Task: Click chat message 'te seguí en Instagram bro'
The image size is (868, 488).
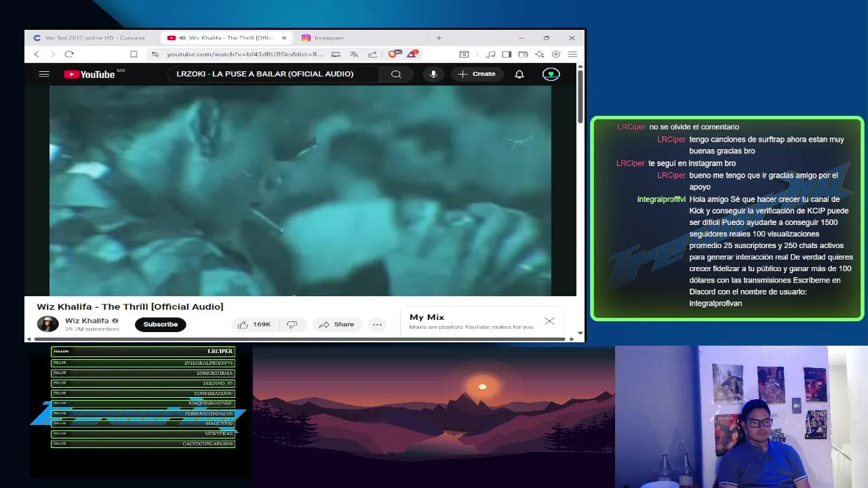Action: point(692,163)
